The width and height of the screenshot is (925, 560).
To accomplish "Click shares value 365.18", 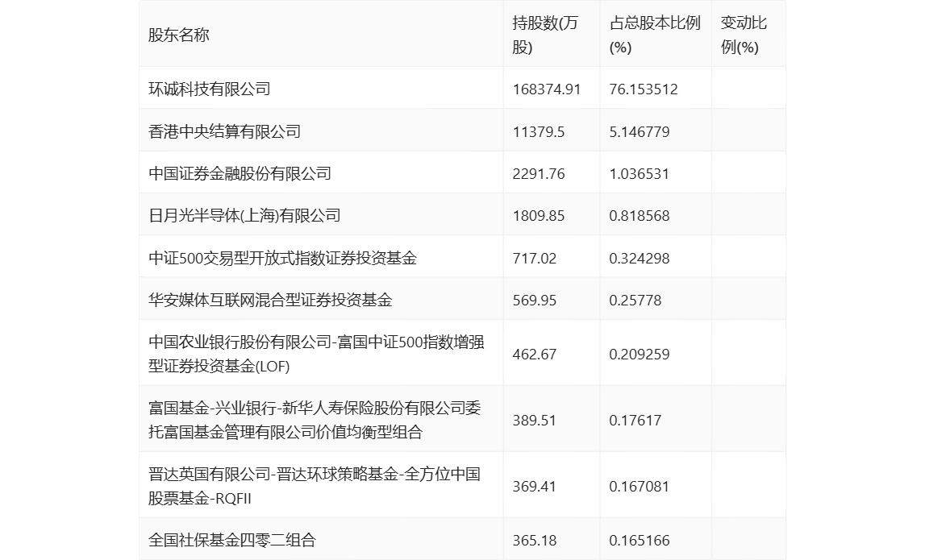I will coord(535,541).
